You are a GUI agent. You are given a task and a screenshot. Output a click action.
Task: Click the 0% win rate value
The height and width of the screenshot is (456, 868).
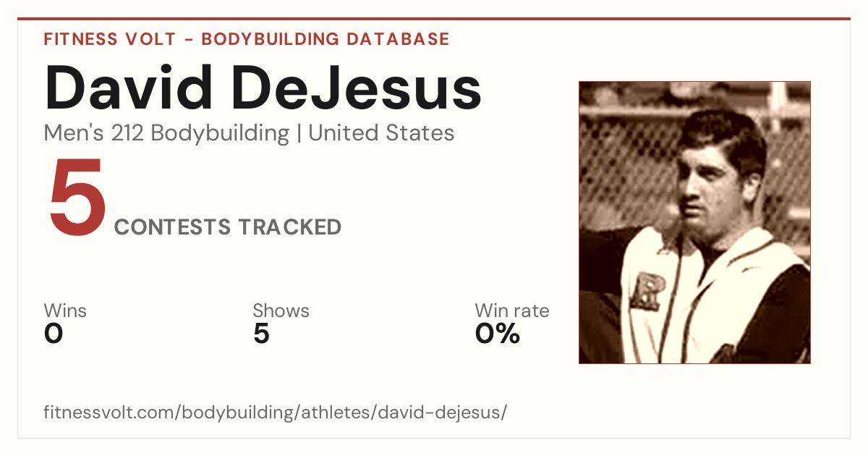pyautogui.click(x=498, y=334)
